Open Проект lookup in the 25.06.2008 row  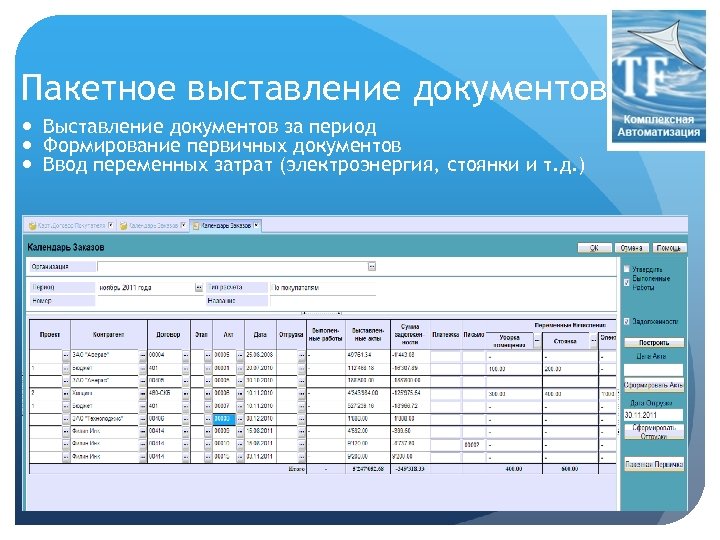pos(66,356)
